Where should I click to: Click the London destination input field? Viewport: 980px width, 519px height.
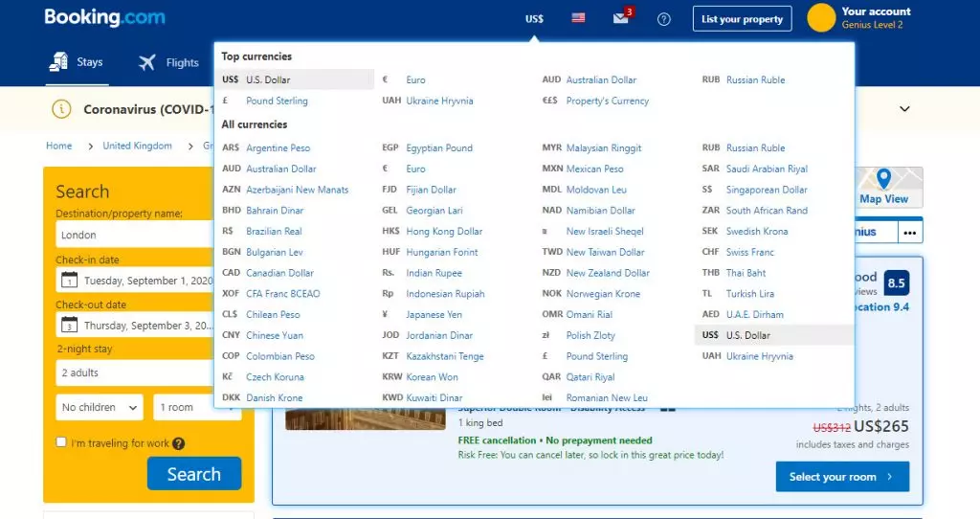point(134,236)
